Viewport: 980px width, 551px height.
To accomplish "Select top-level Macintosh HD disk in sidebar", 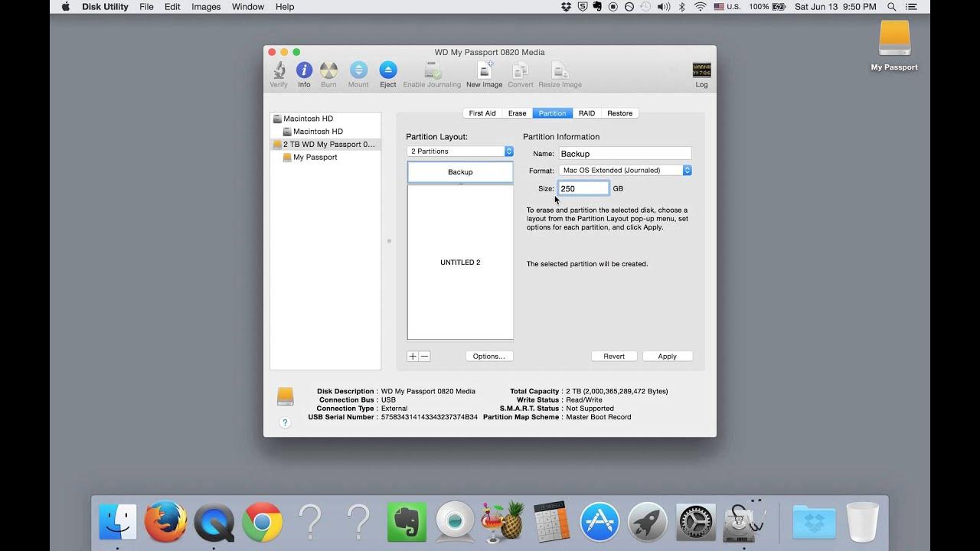I will click(325, 119).
